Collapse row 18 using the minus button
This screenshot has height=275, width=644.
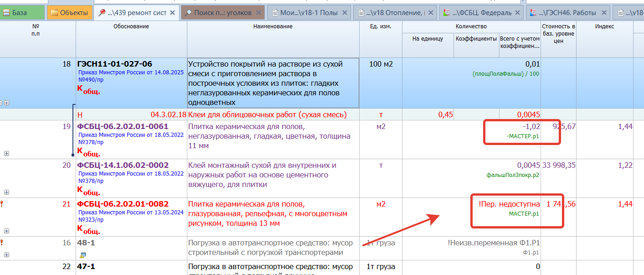coord(1,103)
